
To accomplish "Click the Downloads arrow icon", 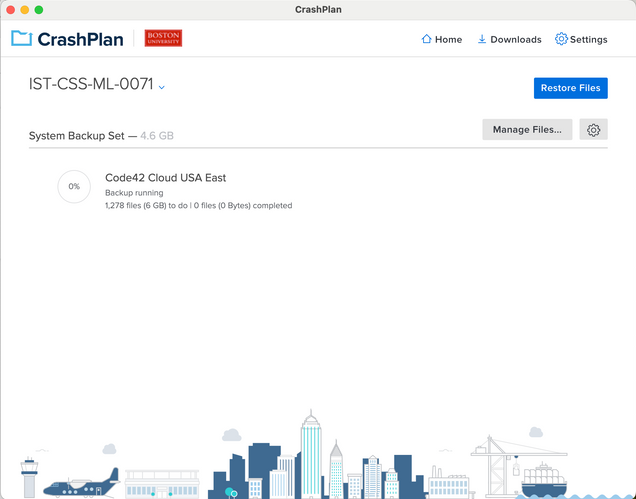I will click(481, 39).
